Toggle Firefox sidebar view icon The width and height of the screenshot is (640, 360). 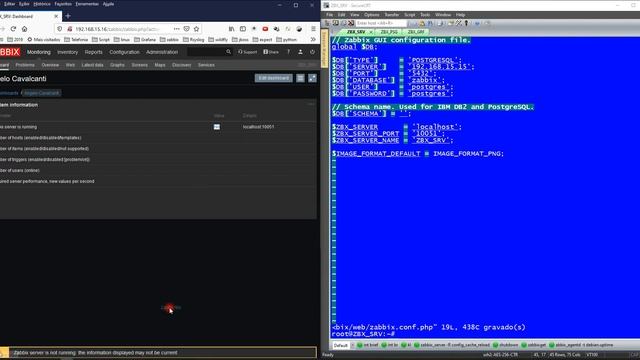click(243, 29)
